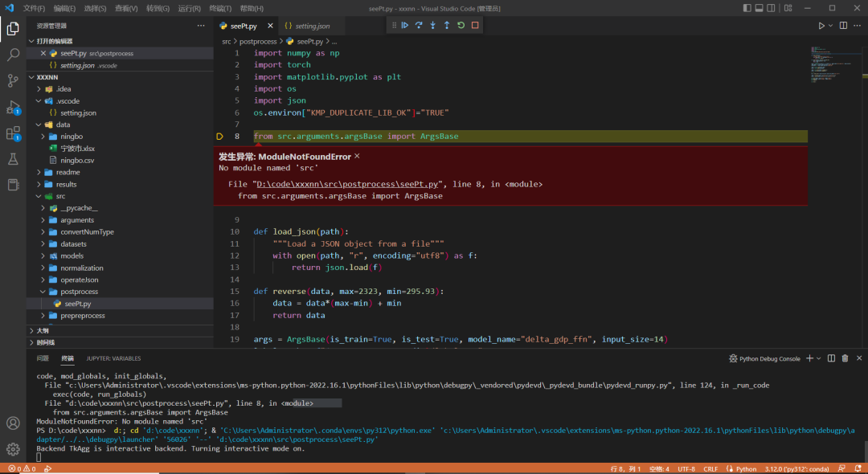Split the editor to the right
The width and height of the screenshot is (868, 474).
tap(844, 26)
